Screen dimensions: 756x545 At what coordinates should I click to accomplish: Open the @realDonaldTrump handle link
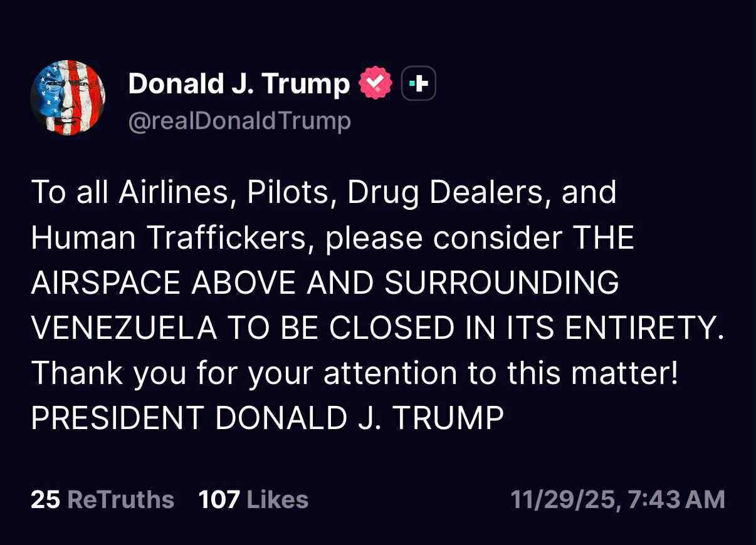click(239, 120)
